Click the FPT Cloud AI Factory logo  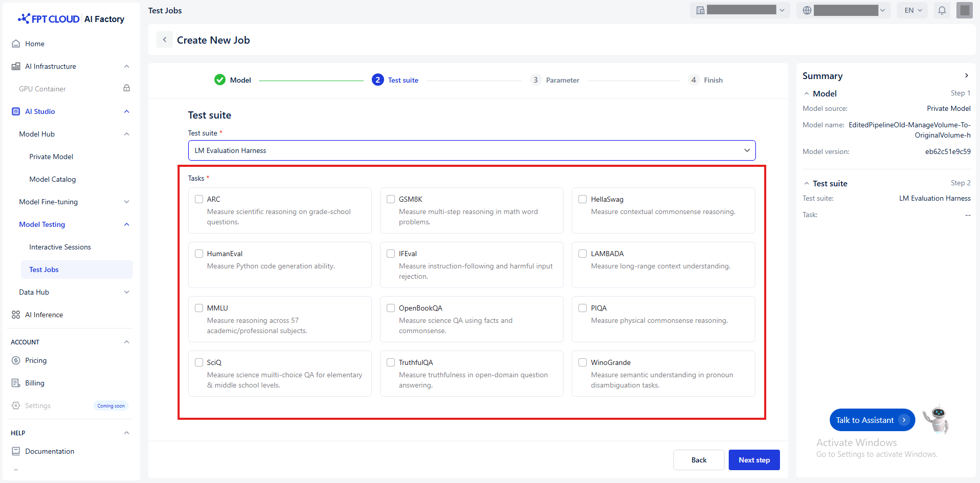click(x=71, y=19)
